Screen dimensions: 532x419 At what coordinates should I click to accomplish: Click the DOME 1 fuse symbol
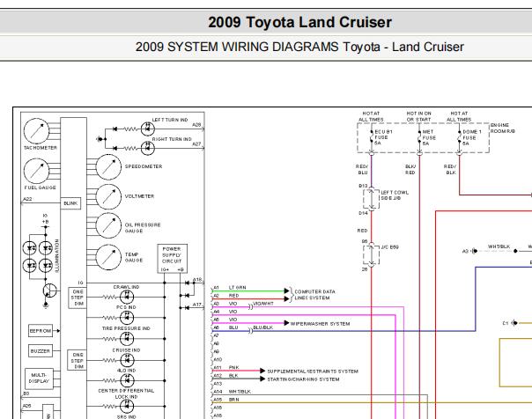460,137
